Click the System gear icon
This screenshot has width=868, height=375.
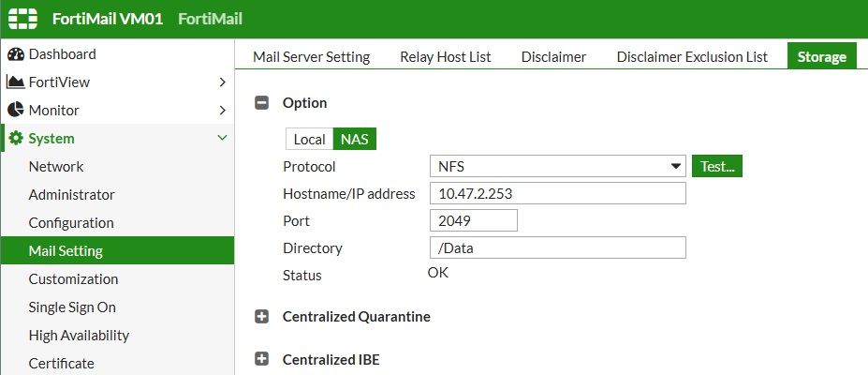click(16, 139)
